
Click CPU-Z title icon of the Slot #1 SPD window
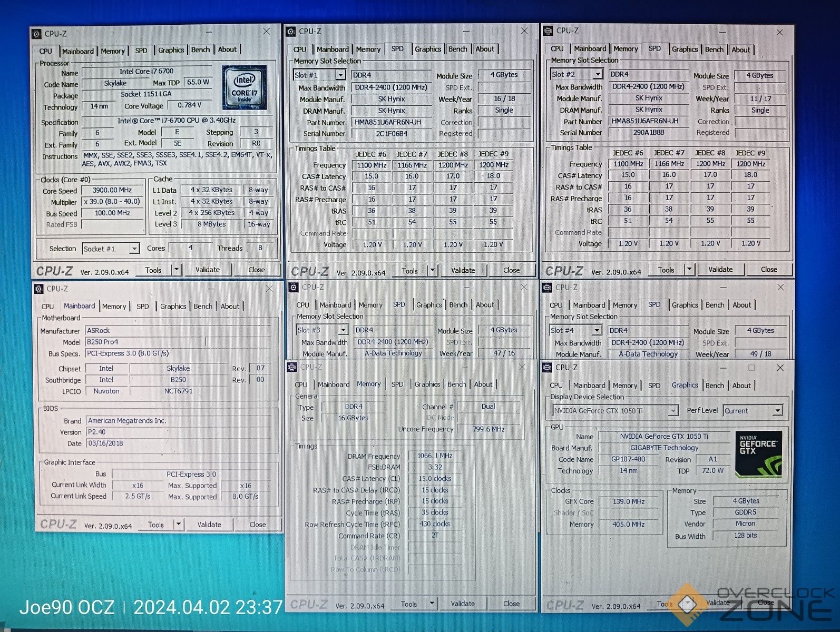291,32
